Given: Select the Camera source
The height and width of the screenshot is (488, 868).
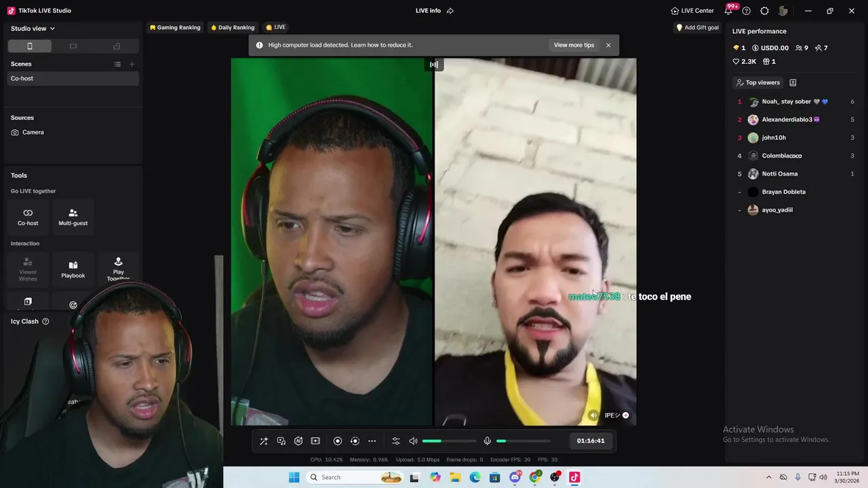Looking at the screenshot, I should [x=73, y=132].
